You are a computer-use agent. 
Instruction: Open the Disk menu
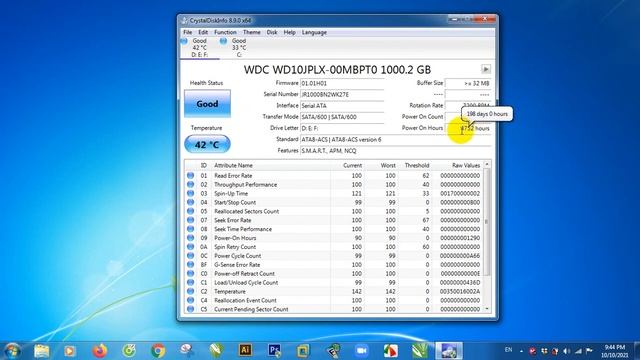click(x=272, y=32)
